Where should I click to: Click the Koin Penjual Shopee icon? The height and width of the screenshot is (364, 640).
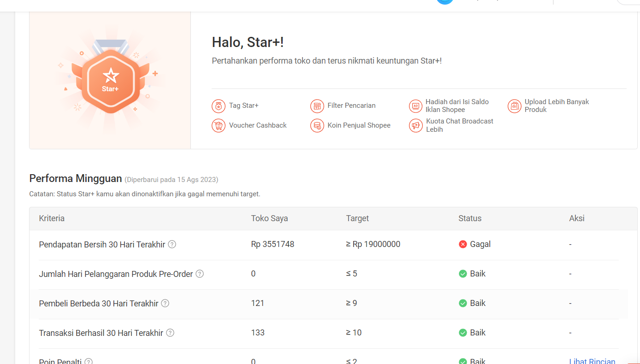pos(317,125)
